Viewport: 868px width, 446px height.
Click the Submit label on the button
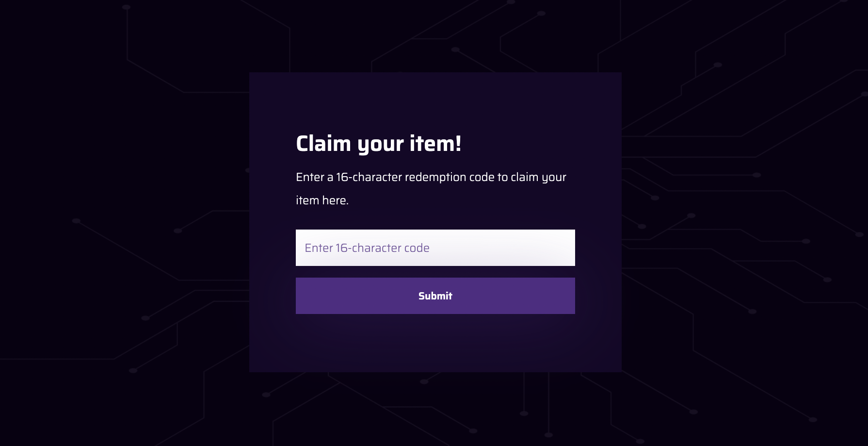(x=435, y=296)
